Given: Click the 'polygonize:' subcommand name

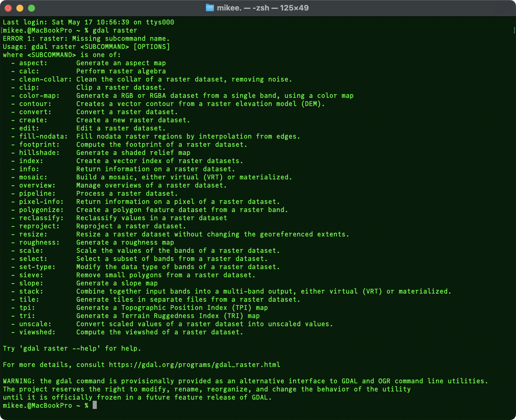Looking at the screenshot, I should click(41, 210).
